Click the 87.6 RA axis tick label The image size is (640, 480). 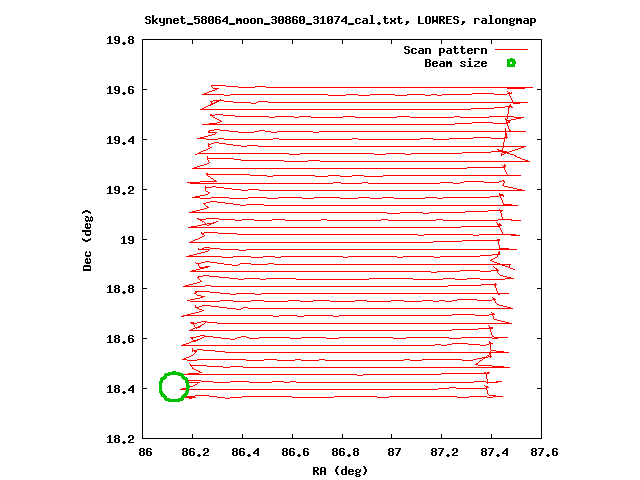[x=544, y=452]
